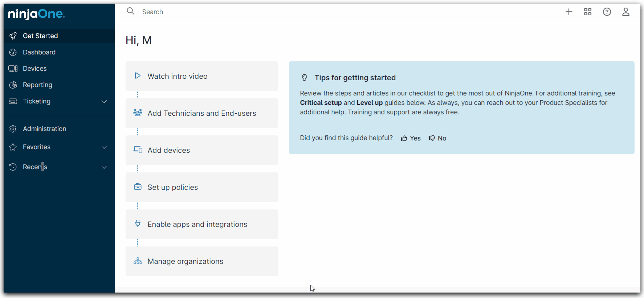Click the search magnifier icon
644x298 pixels.
(x=130, y=11)
